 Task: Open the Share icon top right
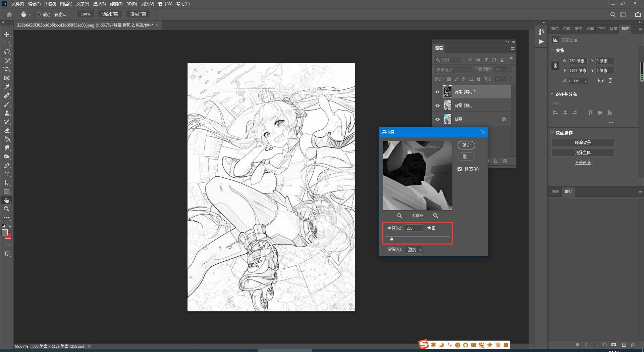[638, 14]
